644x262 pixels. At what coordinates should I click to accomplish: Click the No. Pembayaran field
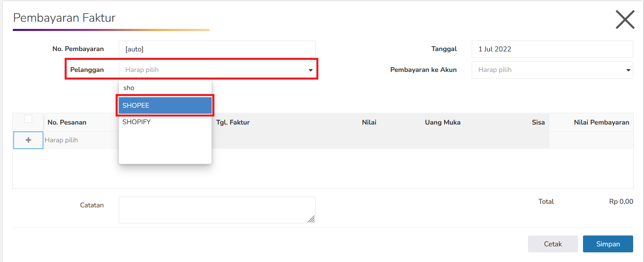pos(217,49)
